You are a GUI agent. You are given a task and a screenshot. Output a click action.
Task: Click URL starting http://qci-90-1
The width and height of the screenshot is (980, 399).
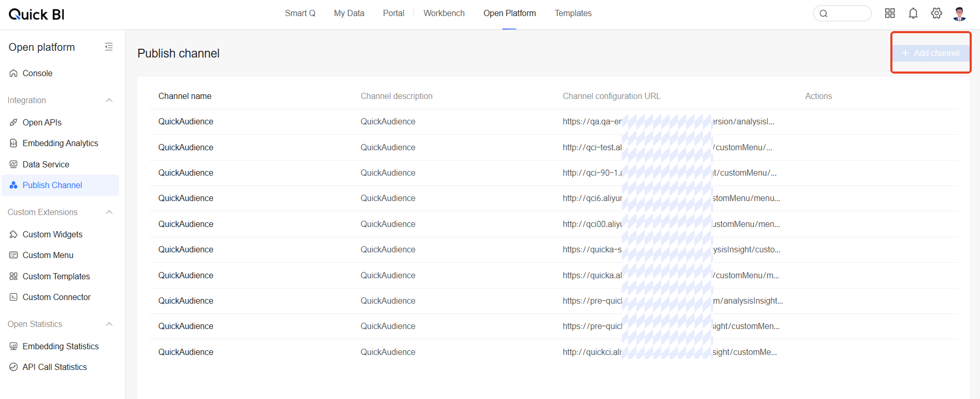(670, 173)
